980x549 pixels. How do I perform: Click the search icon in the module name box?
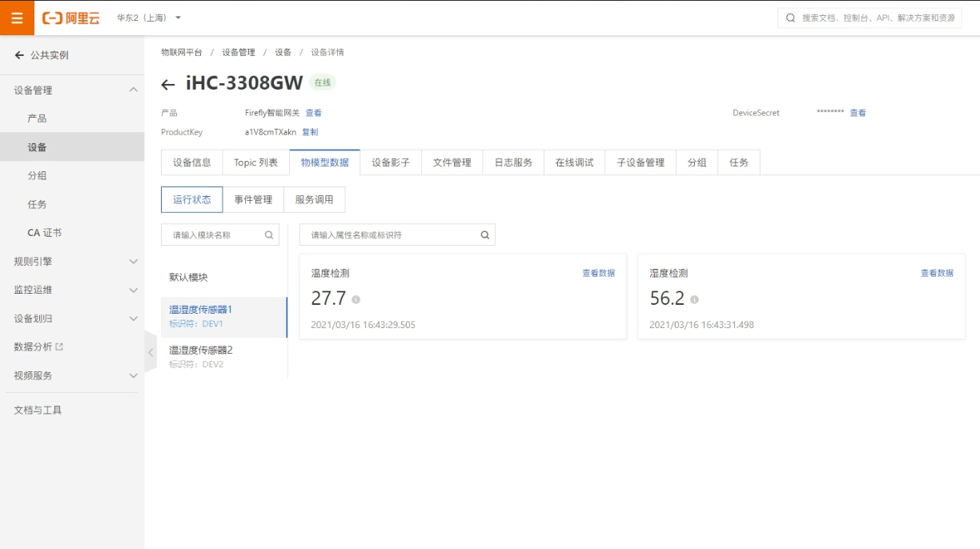pos(269,235)
